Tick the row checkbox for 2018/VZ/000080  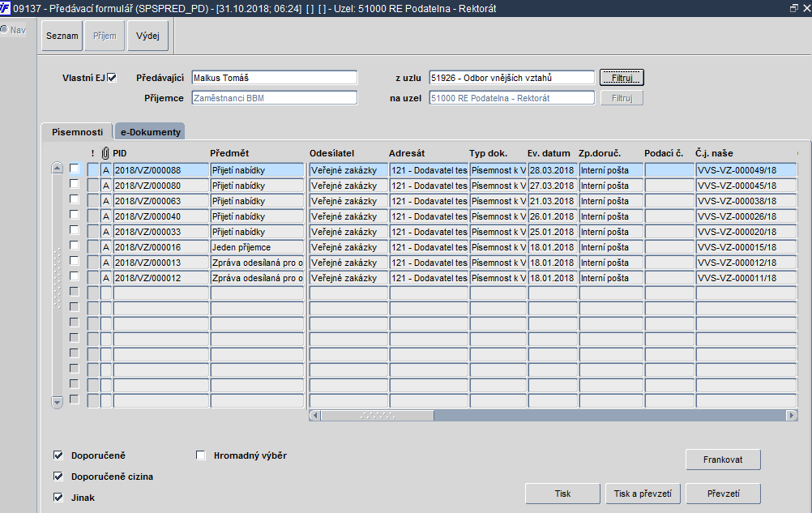pos(75,184)
